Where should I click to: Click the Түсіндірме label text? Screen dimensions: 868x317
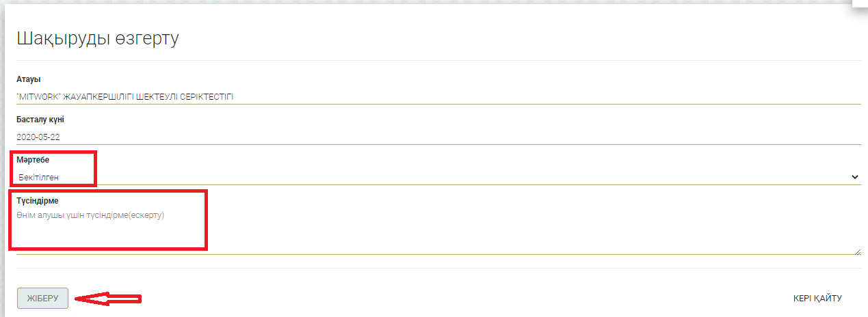coord(38,201)
